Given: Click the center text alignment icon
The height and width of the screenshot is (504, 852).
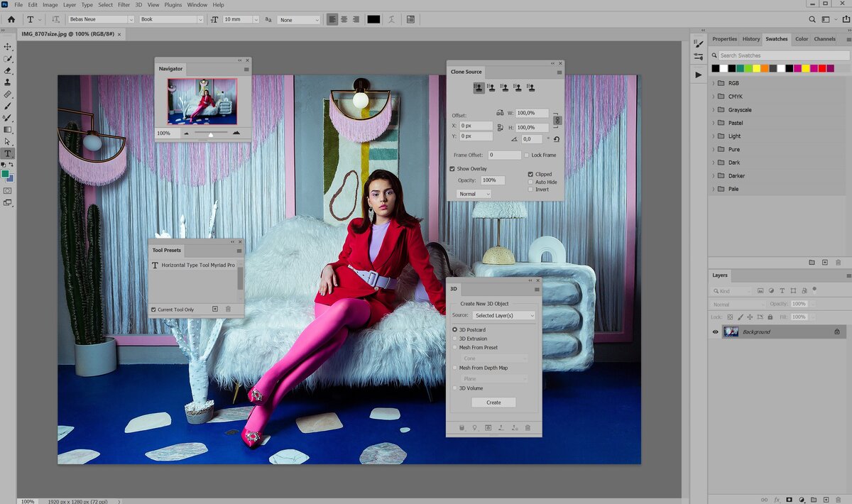Looking at the screenshot, I should click(x=344, y=20).
